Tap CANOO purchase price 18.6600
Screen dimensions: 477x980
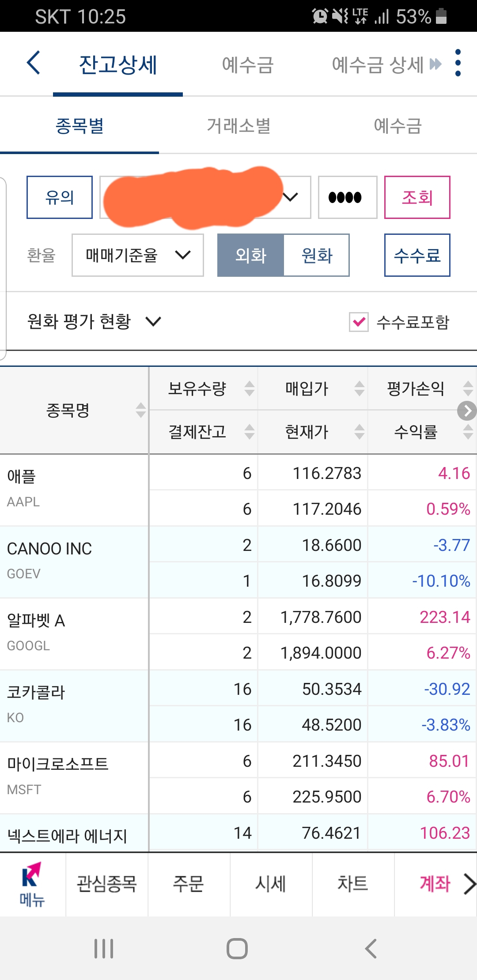(332, 545)
